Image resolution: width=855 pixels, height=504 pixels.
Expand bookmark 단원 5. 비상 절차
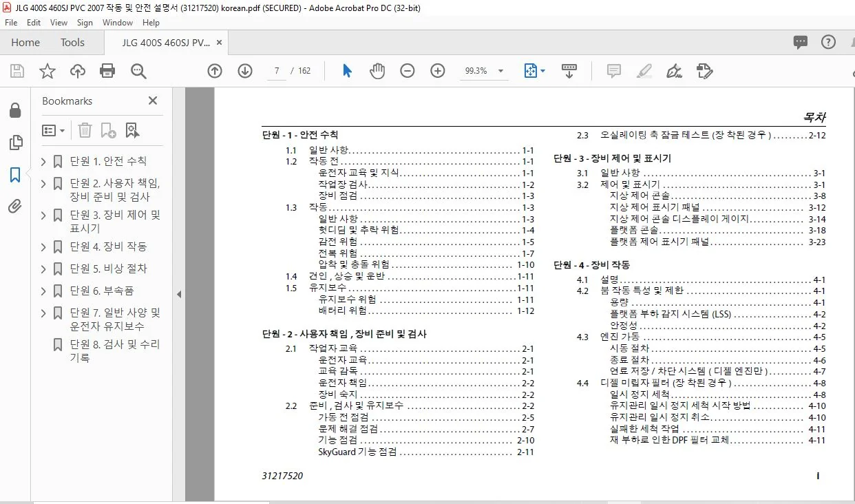44,269
